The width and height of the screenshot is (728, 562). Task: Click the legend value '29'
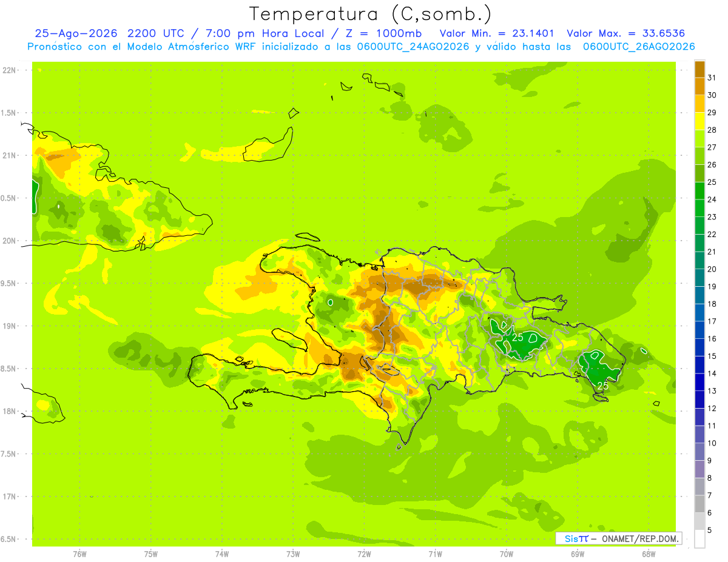click(712, 112)
